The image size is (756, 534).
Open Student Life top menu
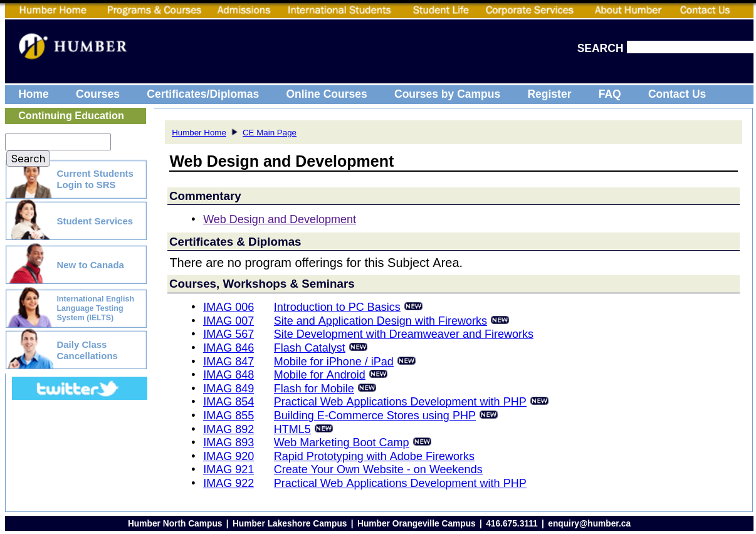[x=441, y=10]
